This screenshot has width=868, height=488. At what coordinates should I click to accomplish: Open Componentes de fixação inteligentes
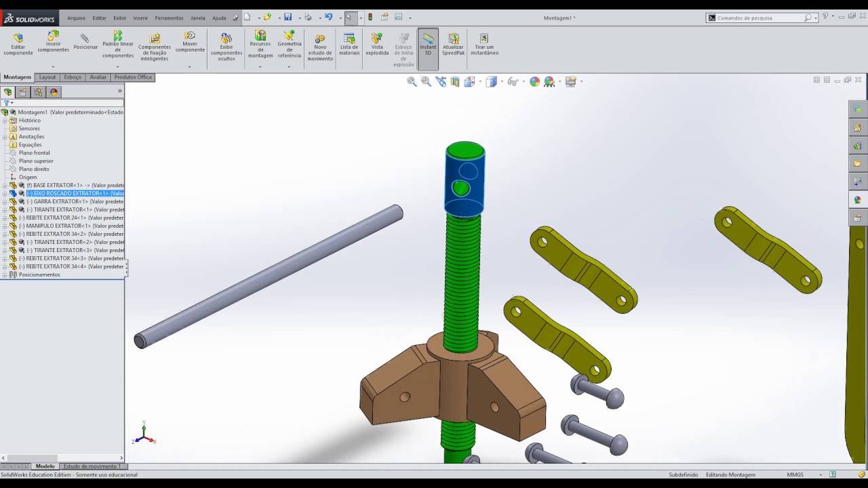coord(155,47)
